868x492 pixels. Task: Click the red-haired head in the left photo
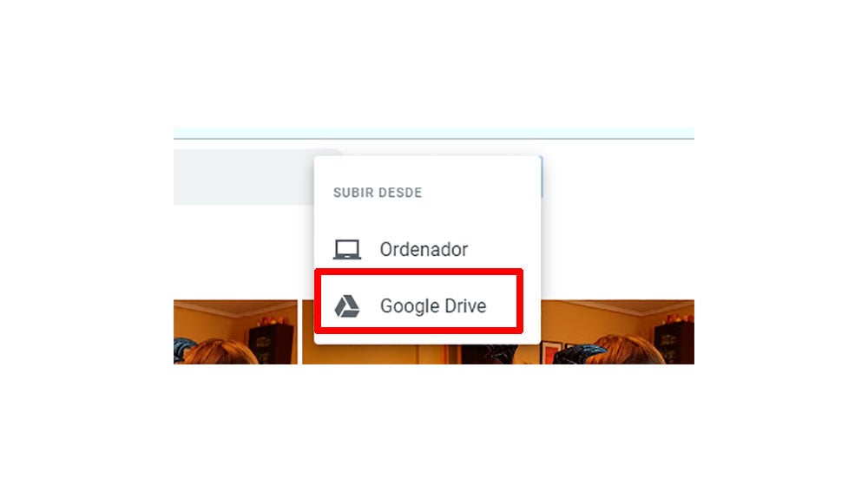(x=219, y=352)
